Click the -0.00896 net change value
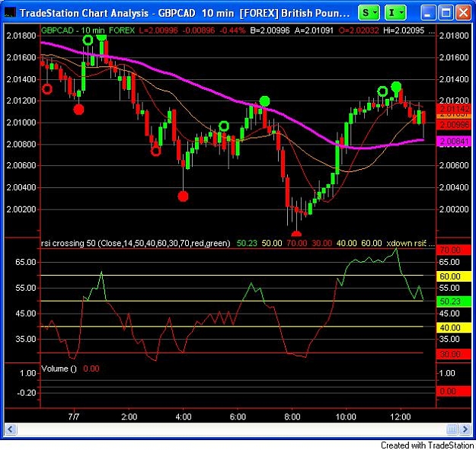This screenshot has width=476, height=450. pyautogui.click(x=199, y=30)
